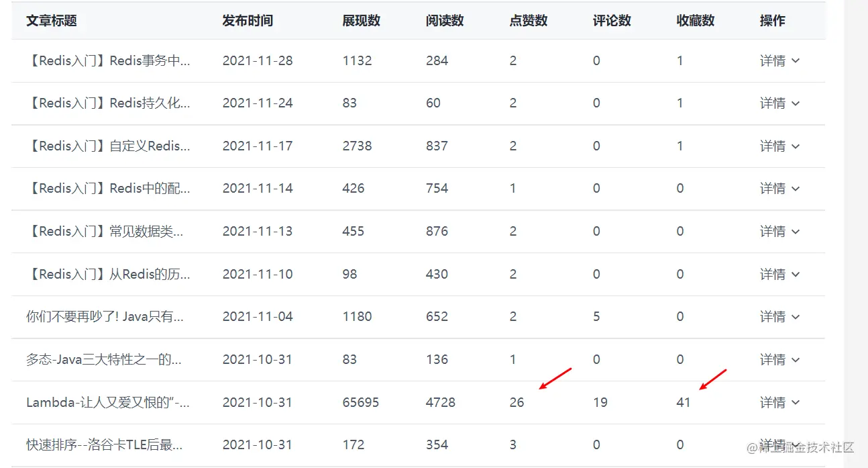Expand 详情 for 从Redis的历 article
868x468 pixels.
[x=779, y=274]
